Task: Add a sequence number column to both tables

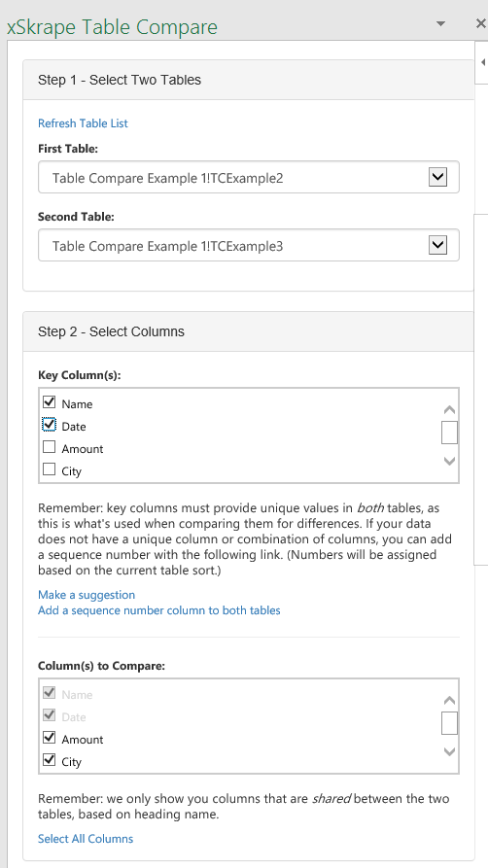Action: 159,610
